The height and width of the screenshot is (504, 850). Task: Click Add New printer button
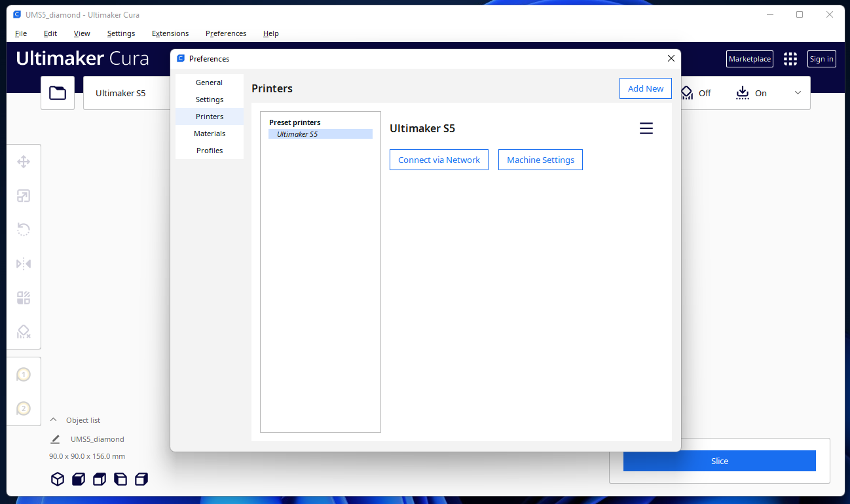(646, 88)
